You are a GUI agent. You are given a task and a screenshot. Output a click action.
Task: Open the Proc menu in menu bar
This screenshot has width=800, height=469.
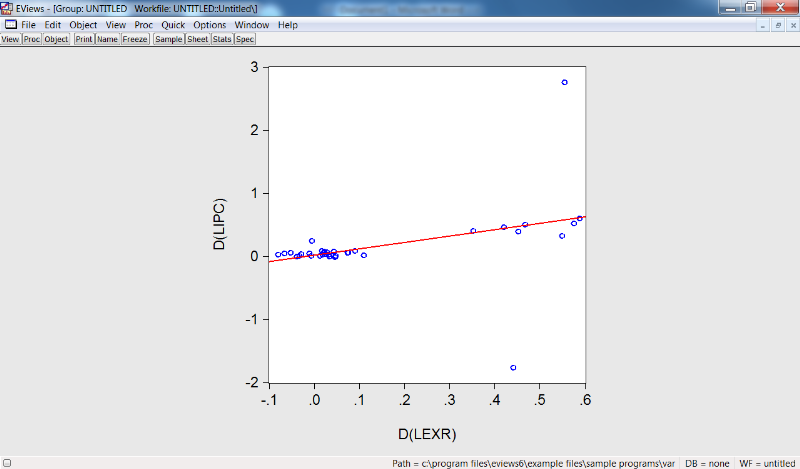click(x=143, y=25)
